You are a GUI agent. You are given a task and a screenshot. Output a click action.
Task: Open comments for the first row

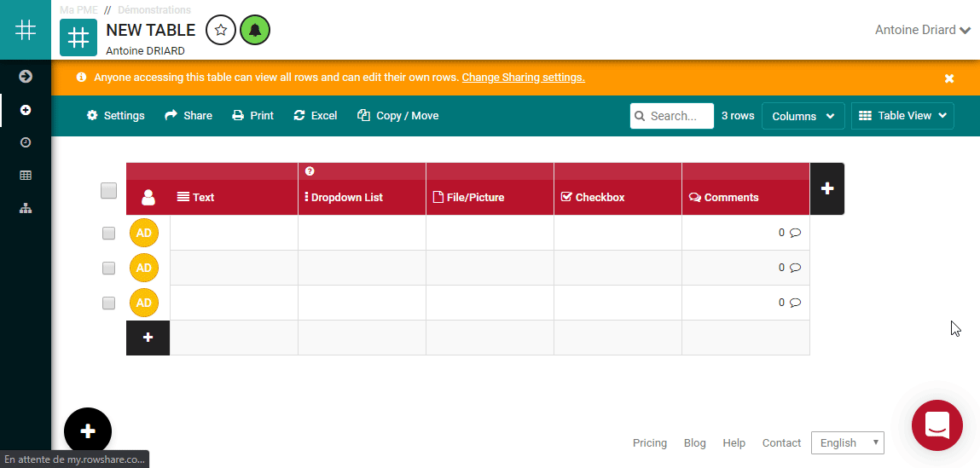(x=790, y=233)
